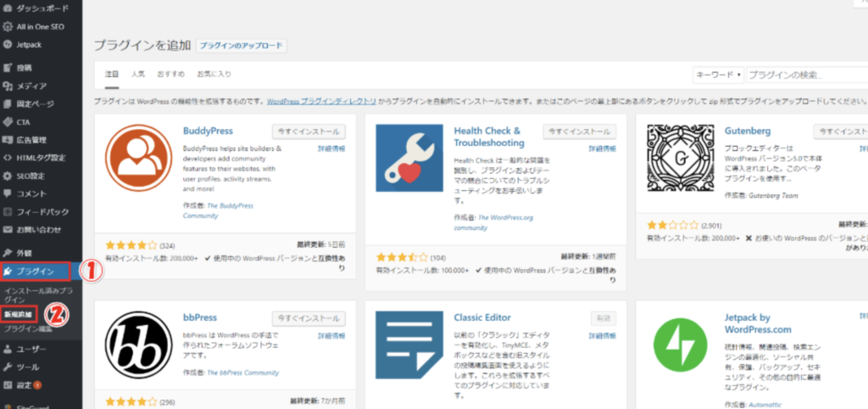Image resolution: width=868 pixels, height=409 pixels.
Task: Click the code icon beside HTMLタグ設定
Action: pos(8,158)
